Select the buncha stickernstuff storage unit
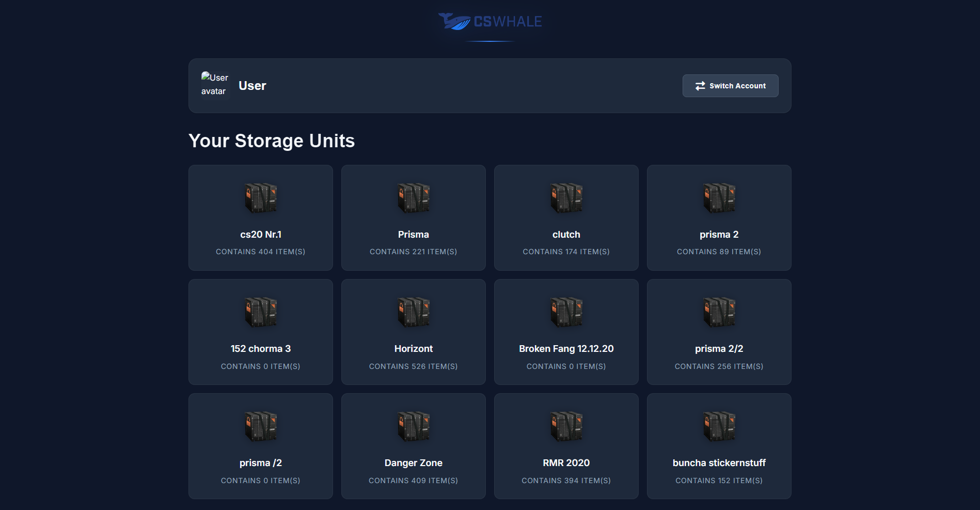The image size is (980, 510). (719, 446)
